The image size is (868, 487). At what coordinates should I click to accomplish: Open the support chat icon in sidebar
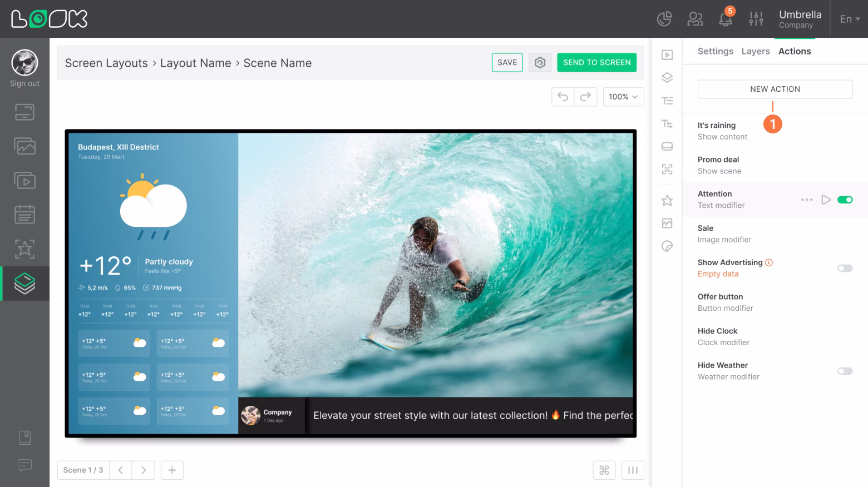(24, 465)
